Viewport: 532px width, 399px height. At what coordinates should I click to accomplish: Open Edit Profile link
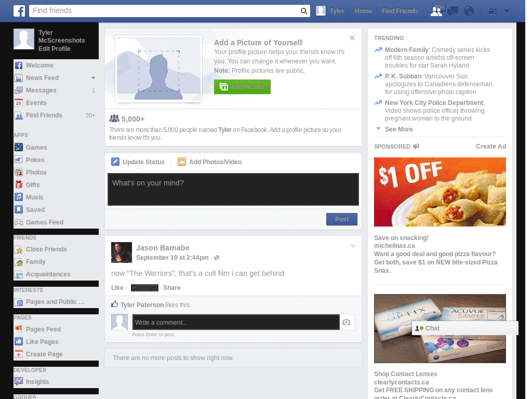(54, 49)
